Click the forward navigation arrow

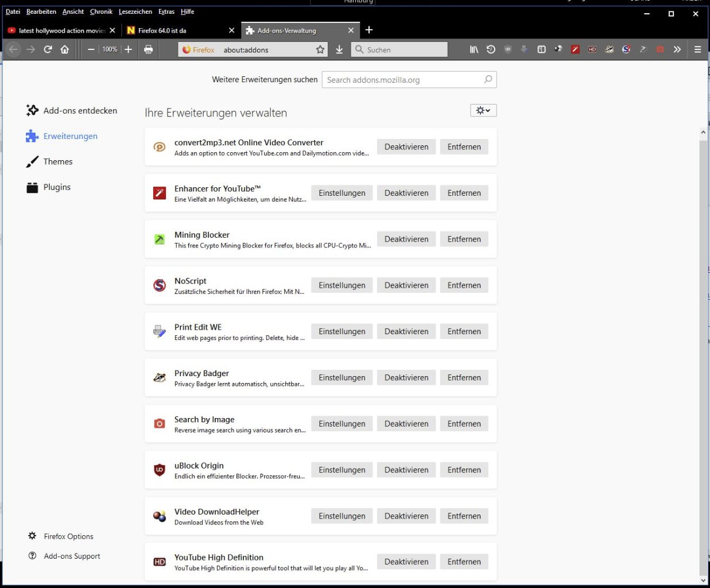[x=31, y=49]
